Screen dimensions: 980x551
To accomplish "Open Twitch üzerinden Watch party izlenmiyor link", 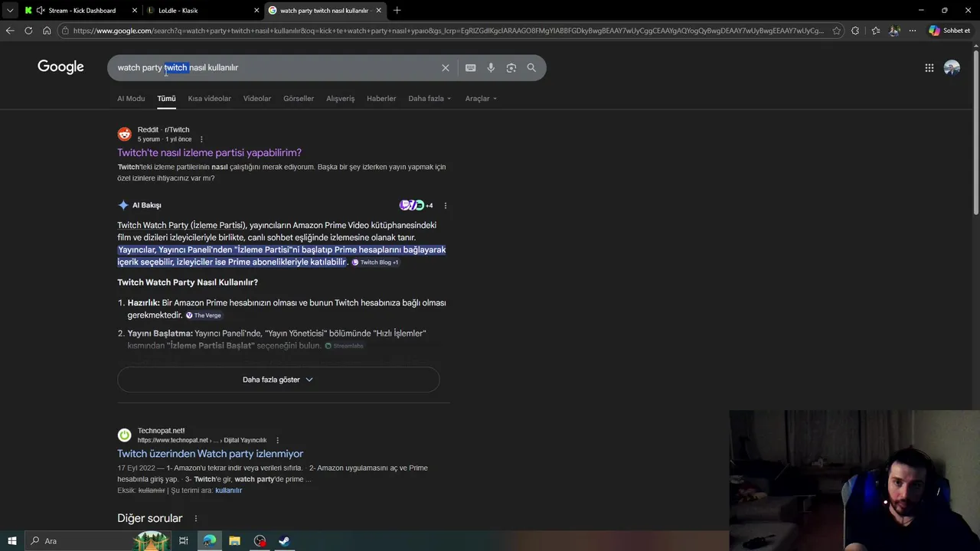I will [x=210, y=454].
